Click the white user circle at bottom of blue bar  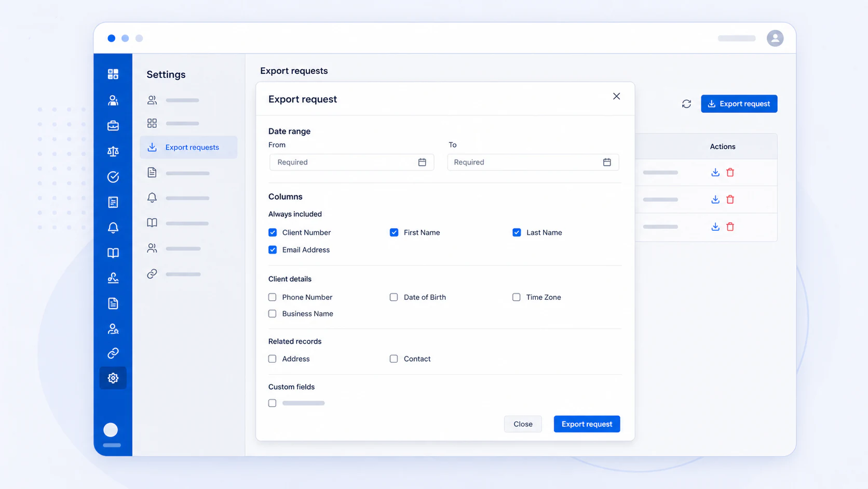tap(111, 430)
